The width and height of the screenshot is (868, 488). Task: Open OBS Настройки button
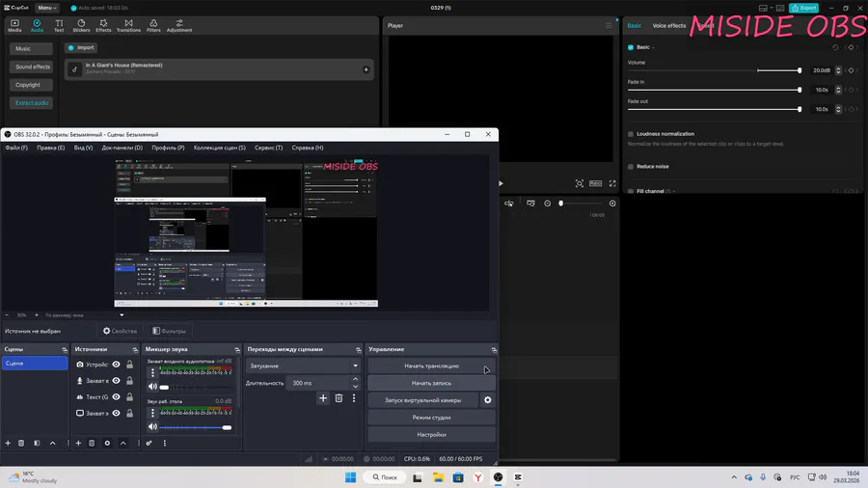click(x=431, y=434)
